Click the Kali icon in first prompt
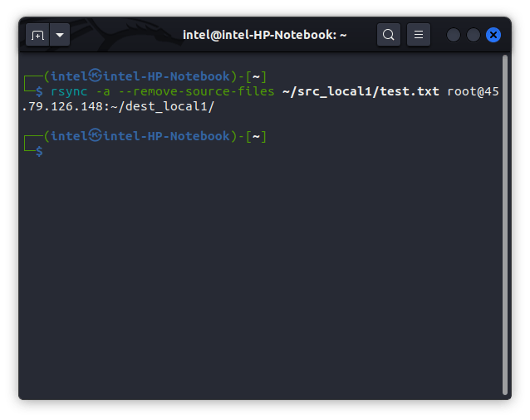This screenshot has height=420, width=530. [96, 76]
